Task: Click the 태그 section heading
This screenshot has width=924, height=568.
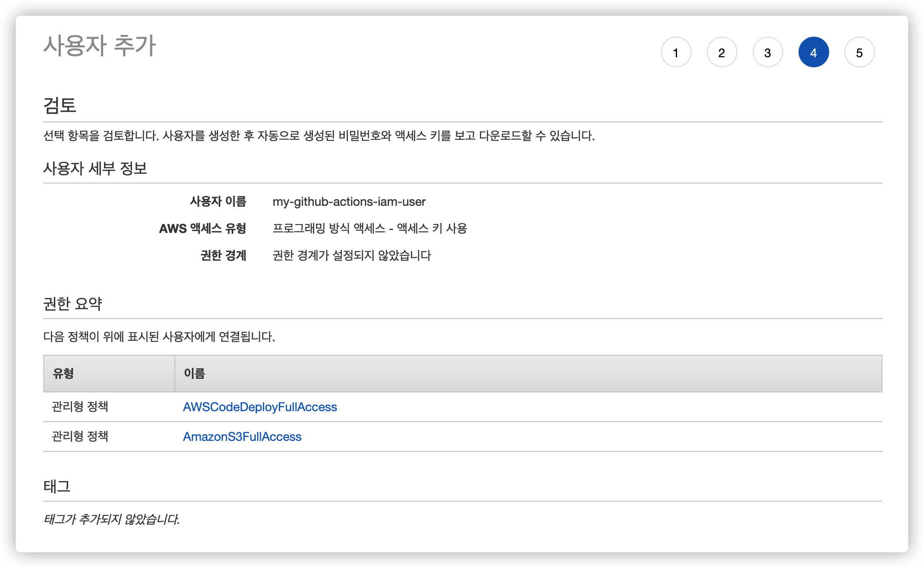Action: click(57, 486)
